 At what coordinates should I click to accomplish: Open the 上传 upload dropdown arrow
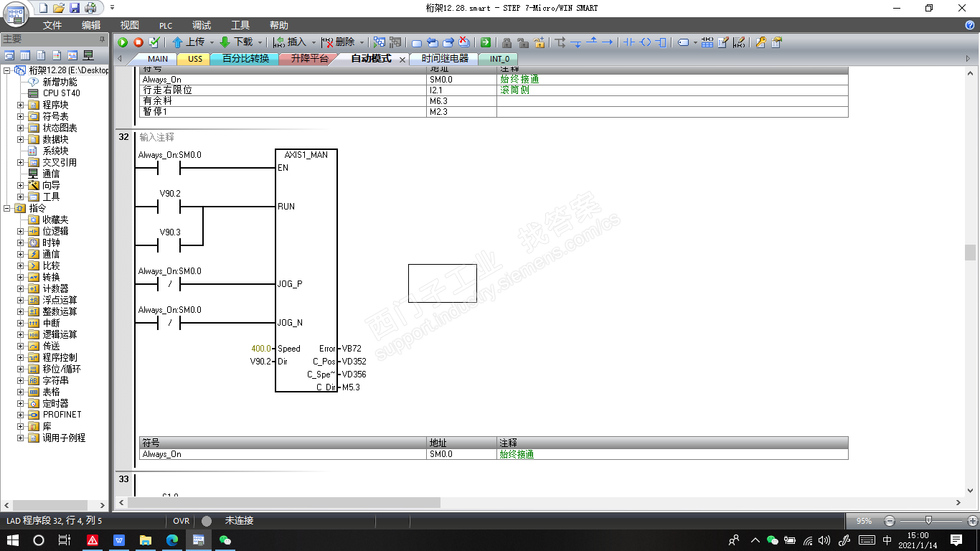[x=212, y=42]
